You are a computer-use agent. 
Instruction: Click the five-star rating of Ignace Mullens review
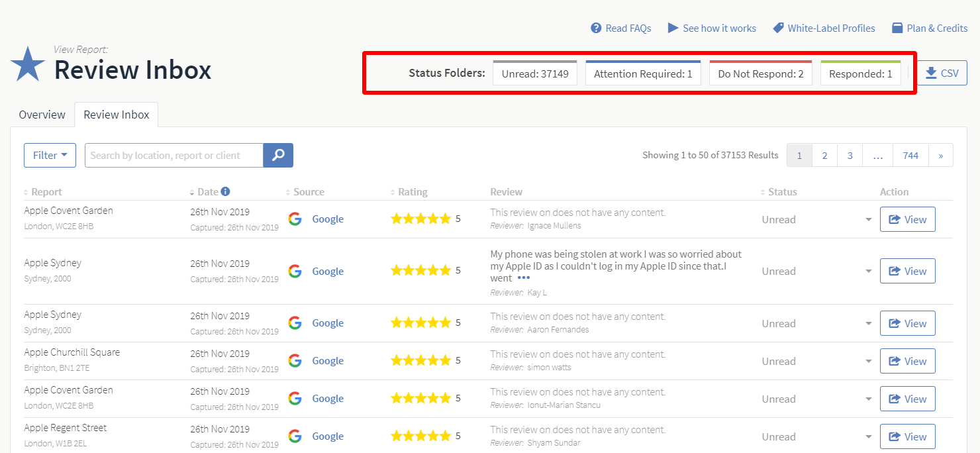(x=420, y=219)
